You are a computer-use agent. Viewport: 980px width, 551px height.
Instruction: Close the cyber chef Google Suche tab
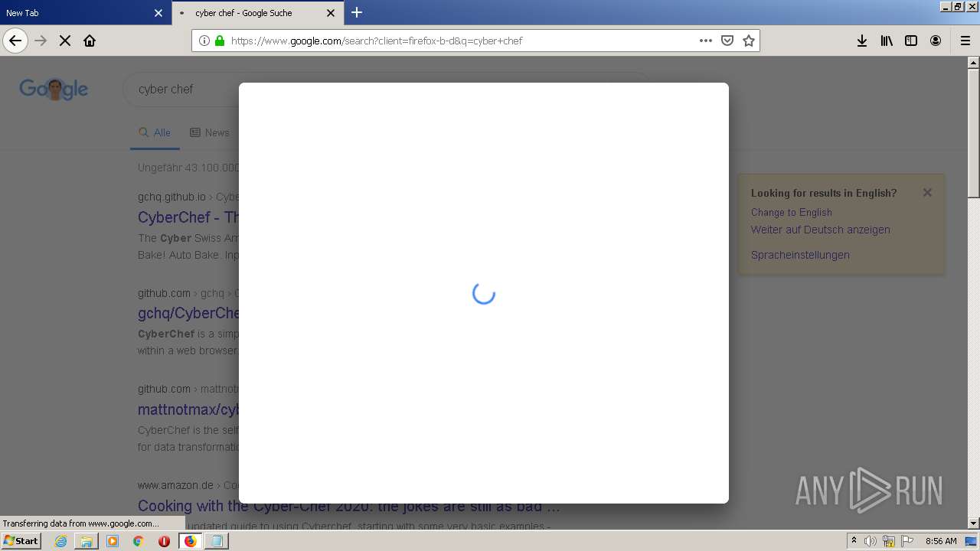[x=331, y=13]
